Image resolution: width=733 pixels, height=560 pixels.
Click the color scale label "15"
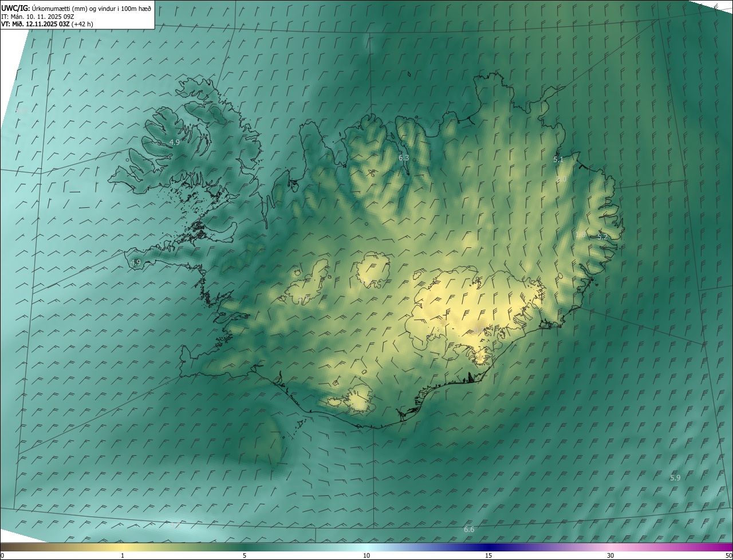pyautogui.click(x=488, y=555)
